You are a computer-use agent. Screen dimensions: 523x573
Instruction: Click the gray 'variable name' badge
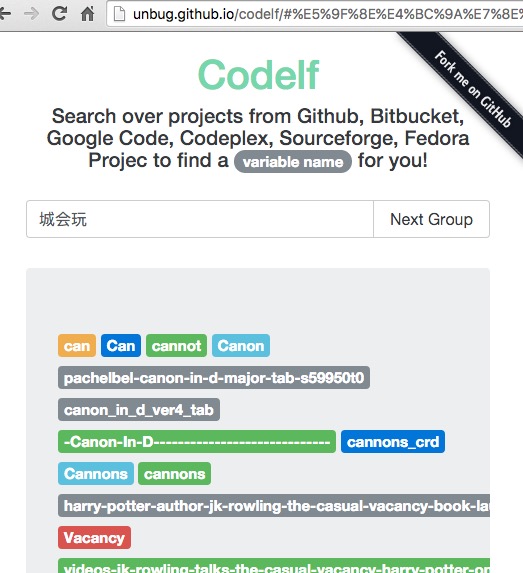tap(293, 162)
